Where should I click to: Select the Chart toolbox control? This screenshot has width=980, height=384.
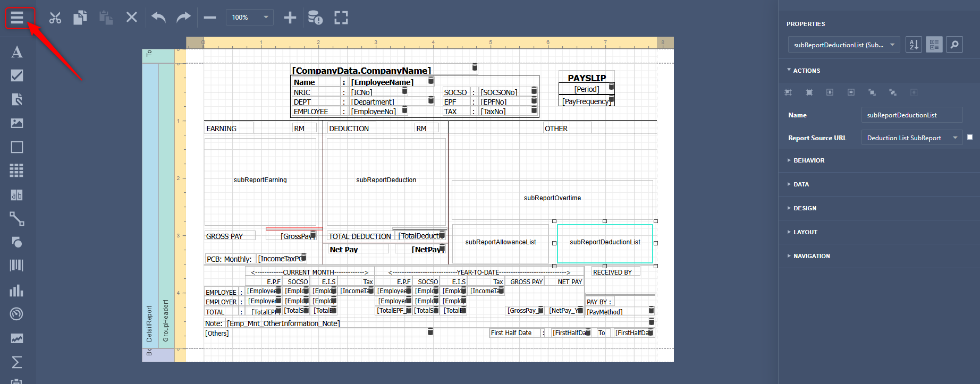(17, 291)
